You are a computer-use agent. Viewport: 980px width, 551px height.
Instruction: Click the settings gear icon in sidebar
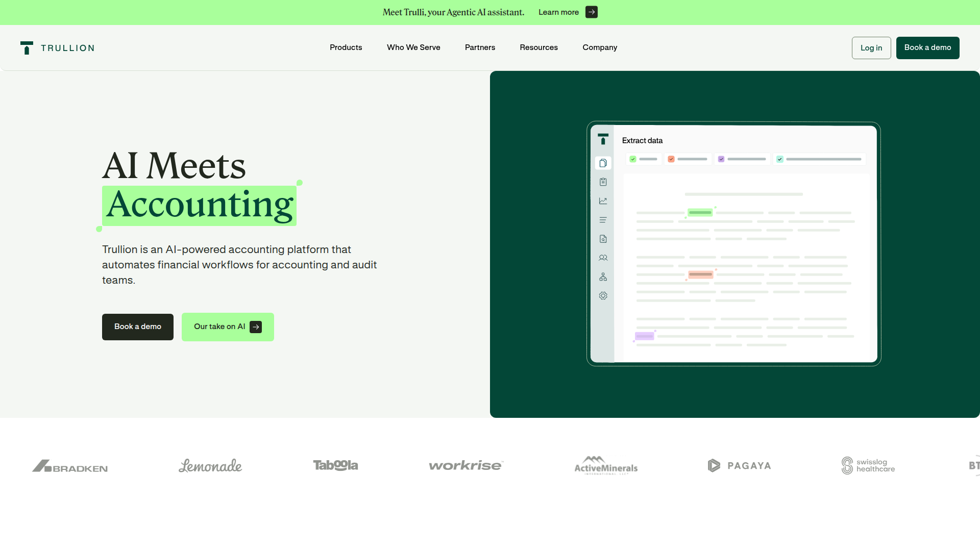(x=603, y=296)
